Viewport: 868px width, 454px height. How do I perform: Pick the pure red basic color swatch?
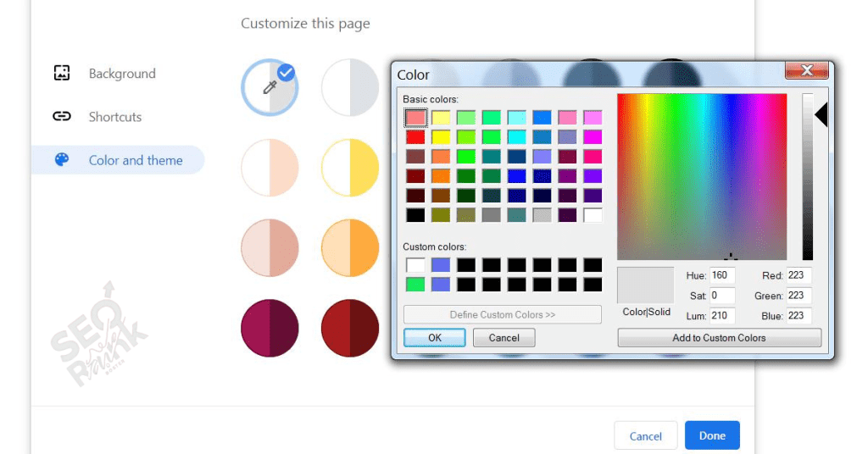(x=415, y=136)
